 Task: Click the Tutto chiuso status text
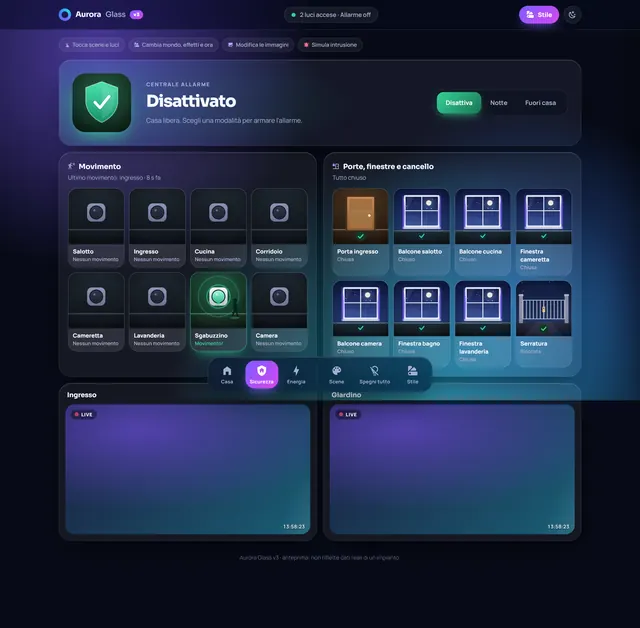[349, 178]
